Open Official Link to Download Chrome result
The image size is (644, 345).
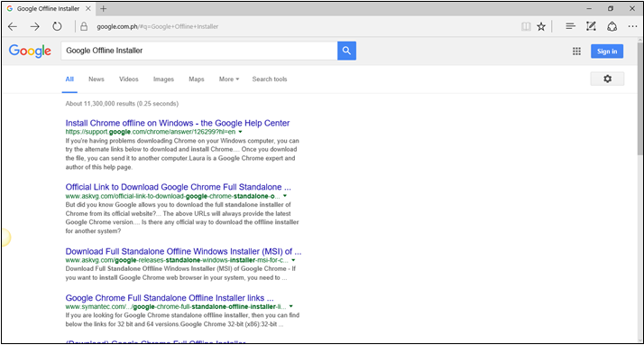179,187
